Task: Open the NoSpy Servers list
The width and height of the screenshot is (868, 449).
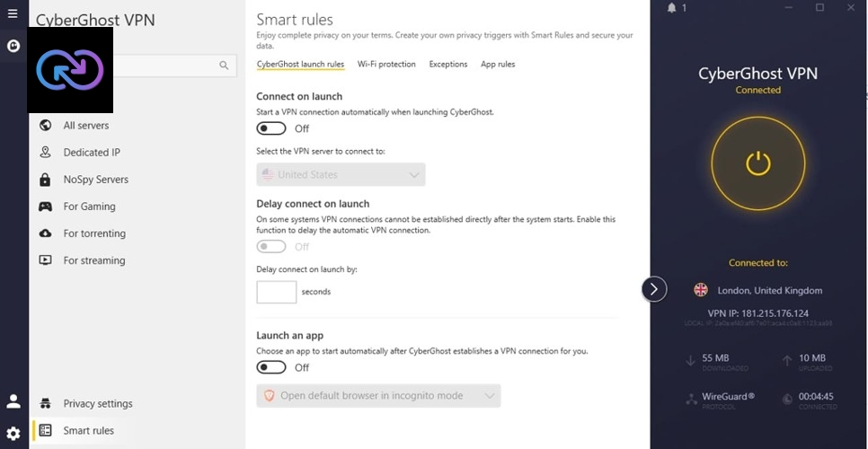Action: [95, 180]
